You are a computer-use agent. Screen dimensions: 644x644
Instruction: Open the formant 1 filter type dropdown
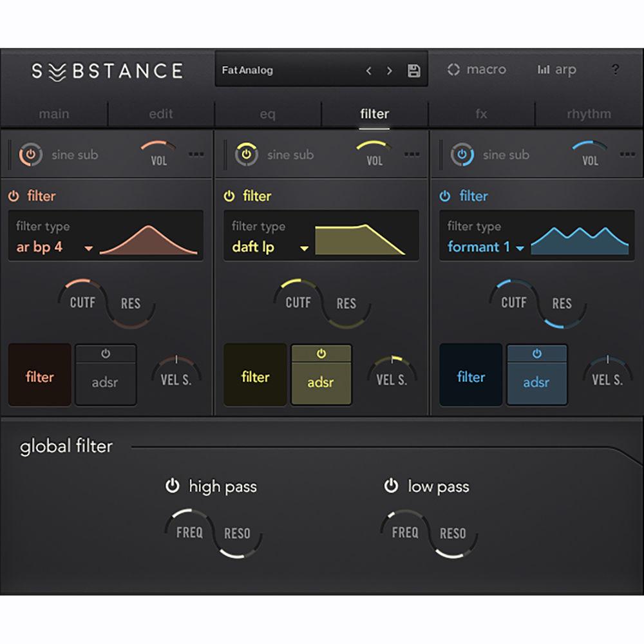click(521, 247)
